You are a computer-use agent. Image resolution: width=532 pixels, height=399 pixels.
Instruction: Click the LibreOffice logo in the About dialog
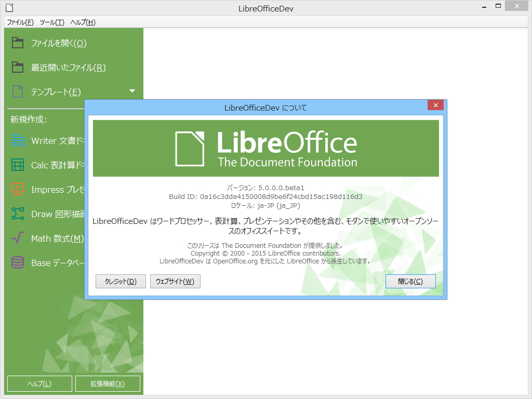pos(266,148)
